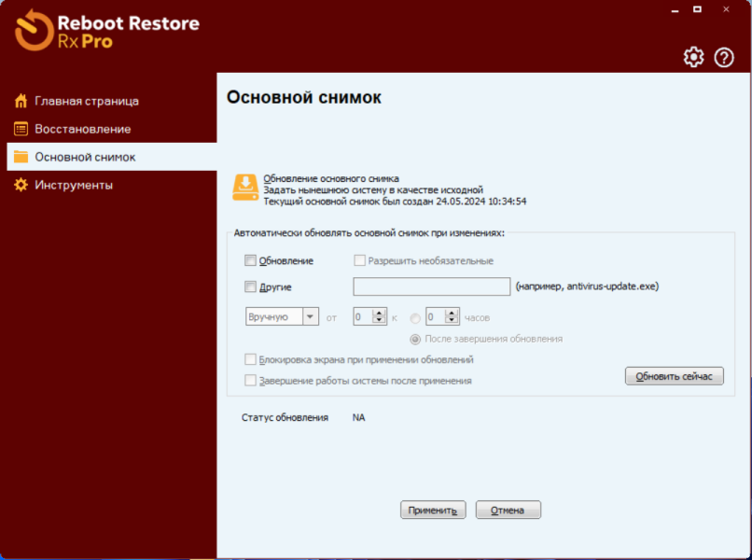Click the NA update status value
The height and width of the screenshot is (560, 752).
(x=358, y=417)
